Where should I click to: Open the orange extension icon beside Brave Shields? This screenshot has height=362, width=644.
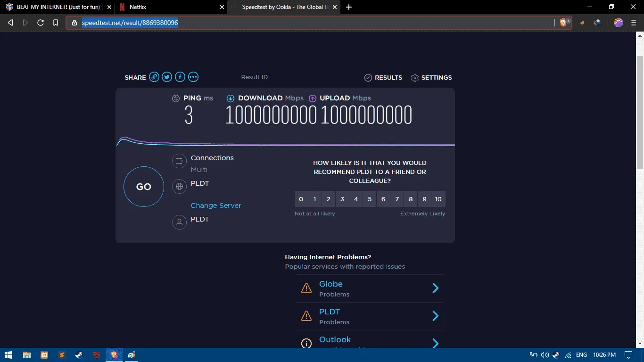coord(582,23)
